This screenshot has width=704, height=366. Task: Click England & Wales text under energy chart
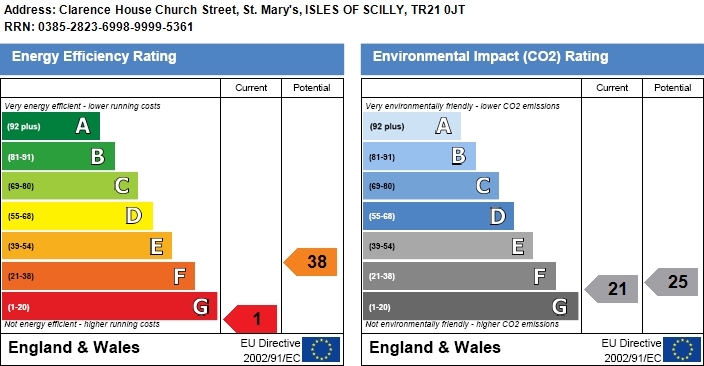(x=74, y=348)
